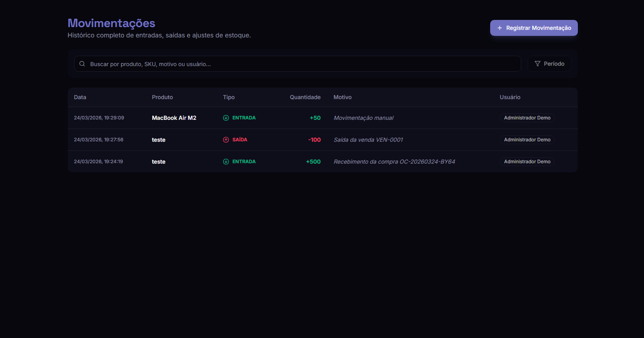Image resolution: width=644 pixels, height=338 pixels.
Task: Open the Período filter dropdown
Action: [x=549, y=64]
